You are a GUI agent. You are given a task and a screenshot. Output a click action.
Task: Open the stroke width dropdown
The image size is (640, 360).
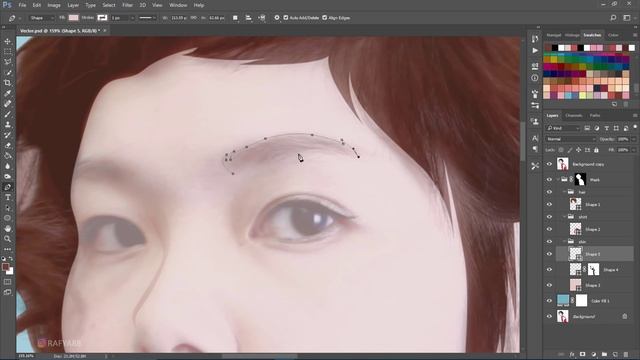(132, 18)
